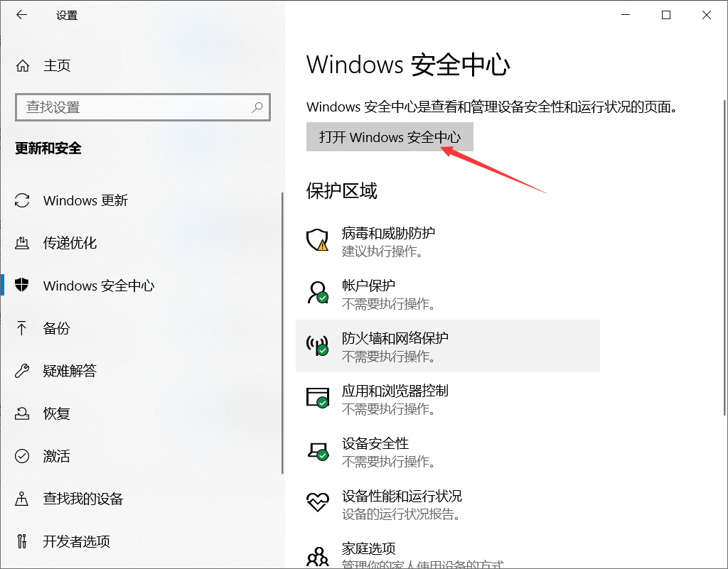Click the home icon beside 主页
This screenshot has height=569, width=728.
pyautogui.click(x=23, y=66)
